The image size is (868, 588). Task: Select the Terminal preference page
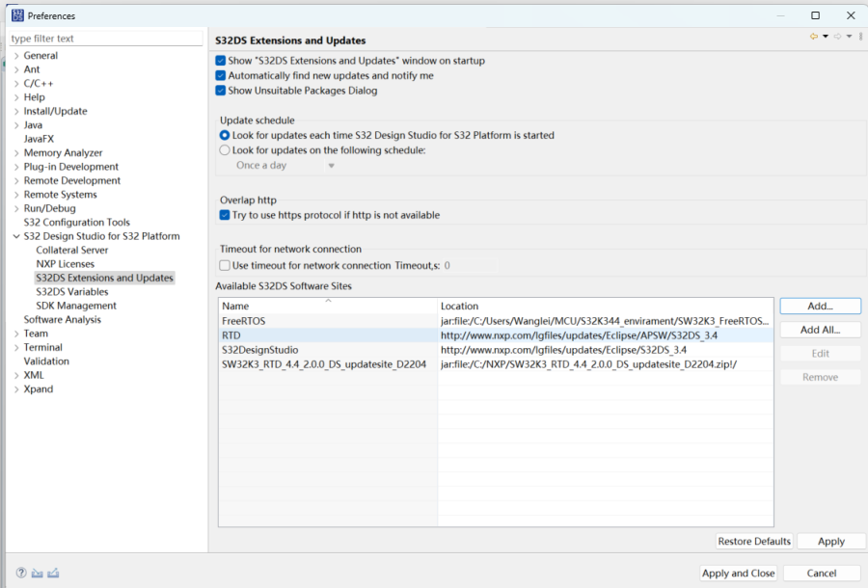(x=42, y=347)
